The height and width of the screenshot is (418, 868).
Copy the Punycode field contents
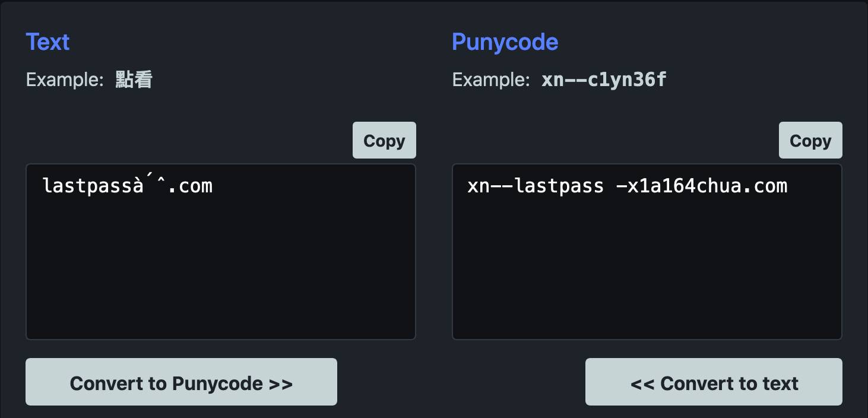click(810, 140)
